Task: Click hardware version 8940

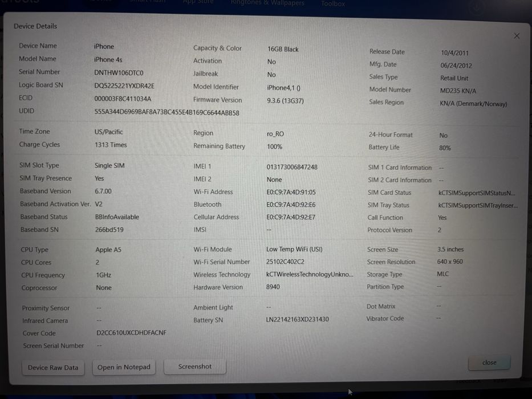Action: pos(273,287)
